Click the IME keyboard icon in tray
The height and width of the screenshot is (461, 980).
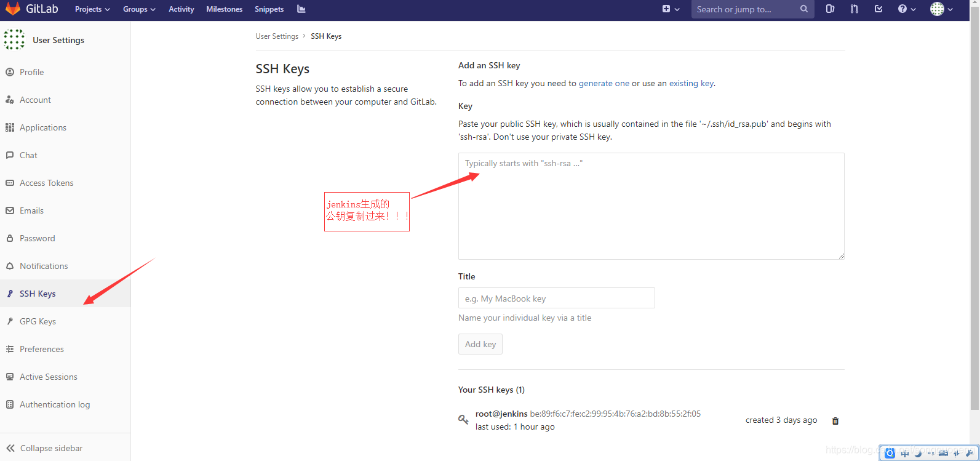point(943,454)
